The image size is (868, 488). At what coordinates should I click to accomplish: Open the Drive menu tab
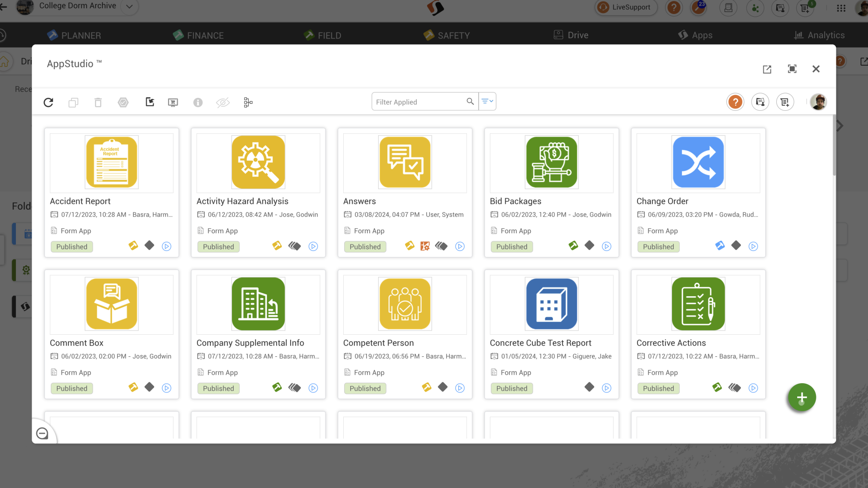coord(571,35)
